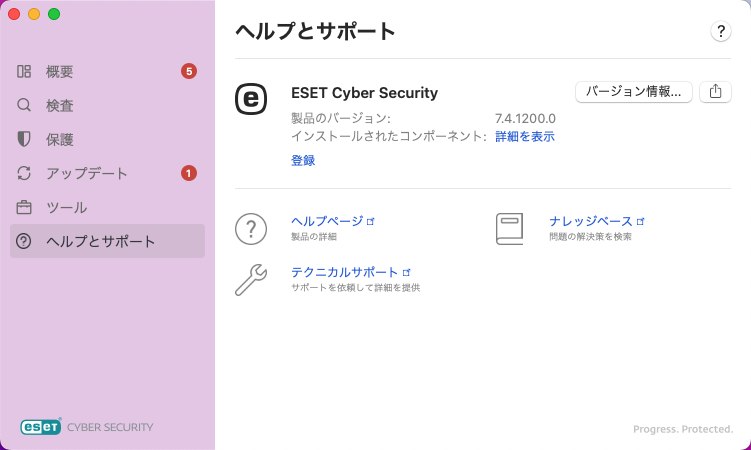Click the wrench icon for technical support
This screenshot has height=450, width=751.
pyautogui.click(x=250, y=279)
